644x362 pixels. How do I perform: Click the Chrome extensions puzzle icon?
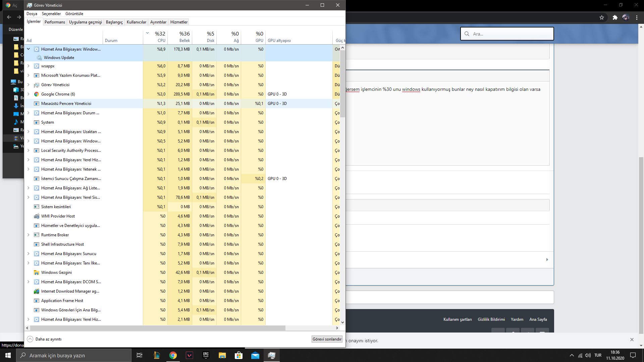pyautogui.click(x=615, y=17)
